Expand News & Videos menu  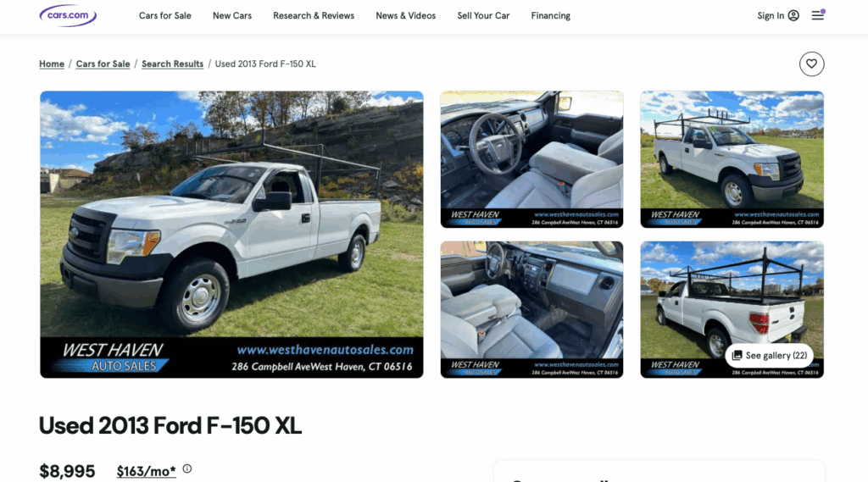tap(405, 15)
